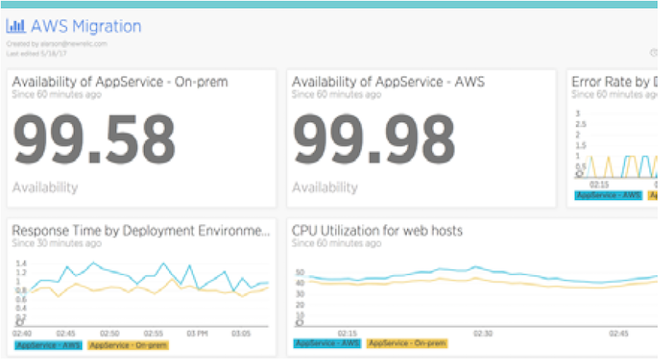Open the Error Rate widget title
The image size is (660, 360).
click(x=615, y=82)
